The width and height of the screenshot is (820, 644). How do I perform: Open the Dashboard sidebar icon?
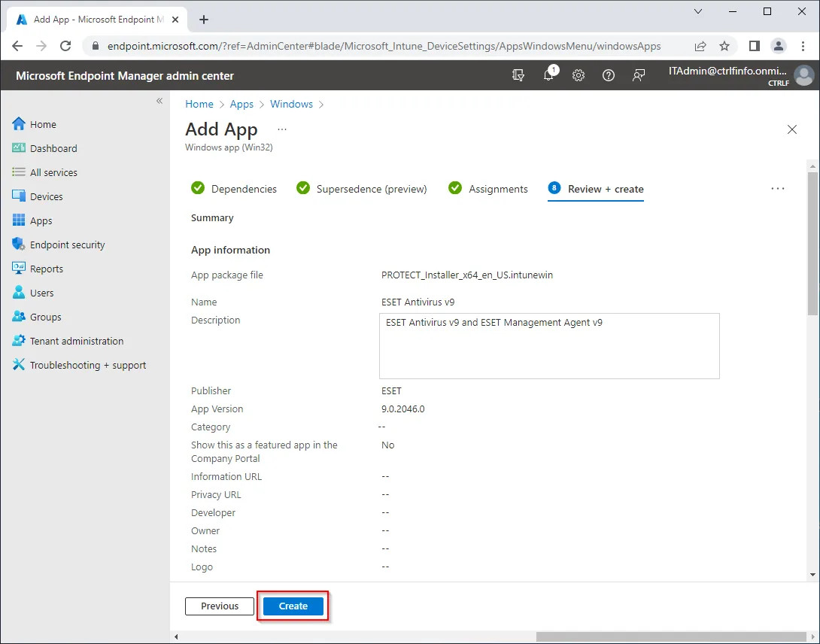[18, 148]
